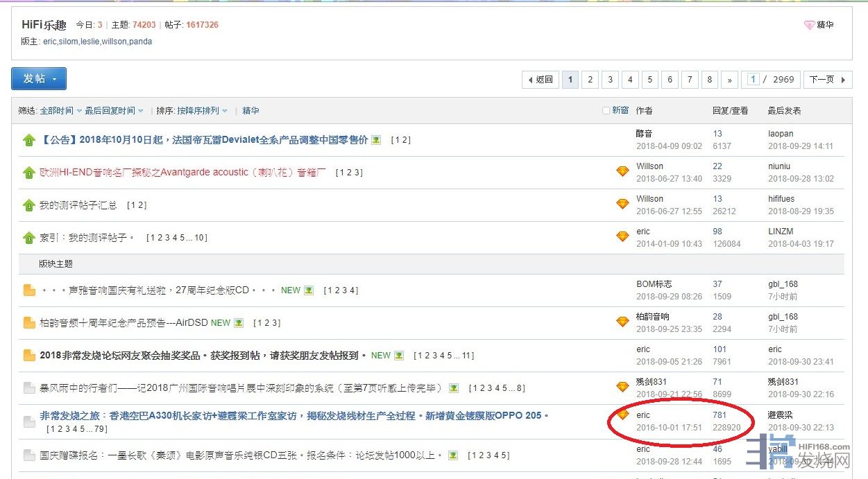Click the green pinned arrow icon beside 我的测评帖子汇总
Image resolution: width=868 pixels, height=479 pixels.
(28, 205)
